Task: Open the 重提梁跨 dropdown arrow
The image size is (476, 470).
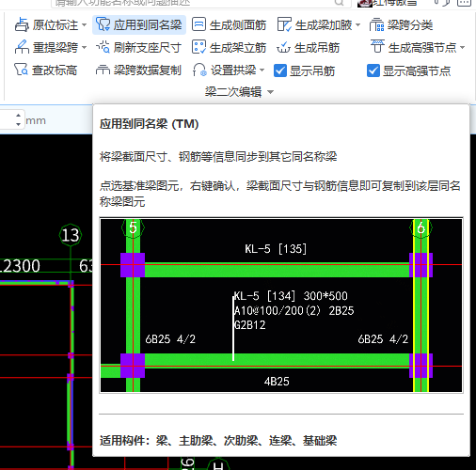Action: (x=84, y=48)
